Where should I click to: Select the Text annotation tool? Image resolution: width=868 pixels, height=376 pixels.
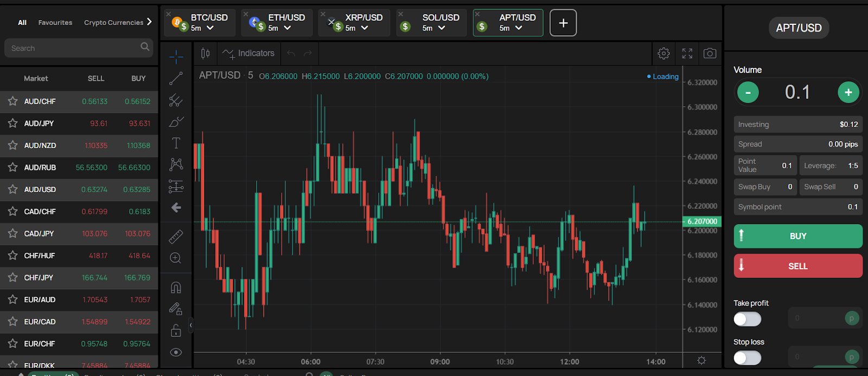pyautogui.click(x=176, y=143)
